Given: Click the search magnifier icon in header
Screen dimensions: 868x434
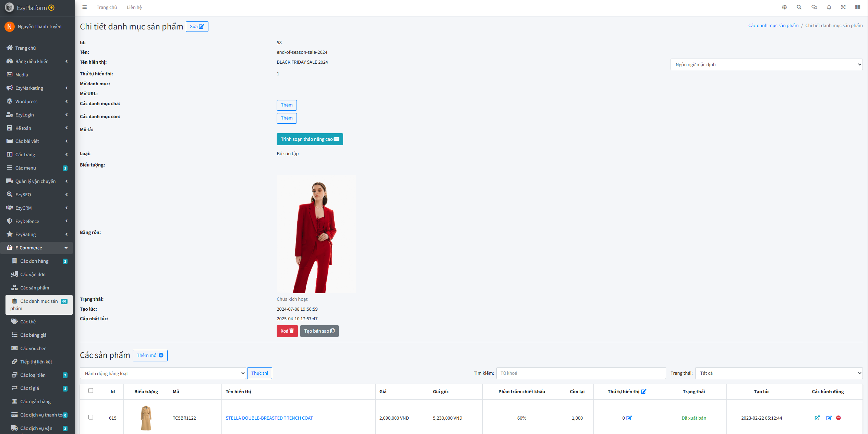Looking at the screenshot, I should click(799, 7).
